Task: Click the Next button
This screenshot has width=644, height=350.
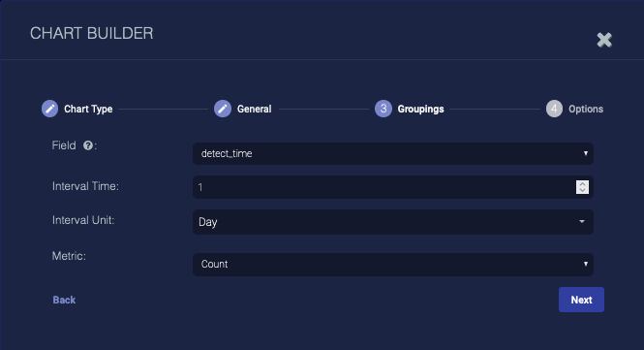Action: (581, 300)
